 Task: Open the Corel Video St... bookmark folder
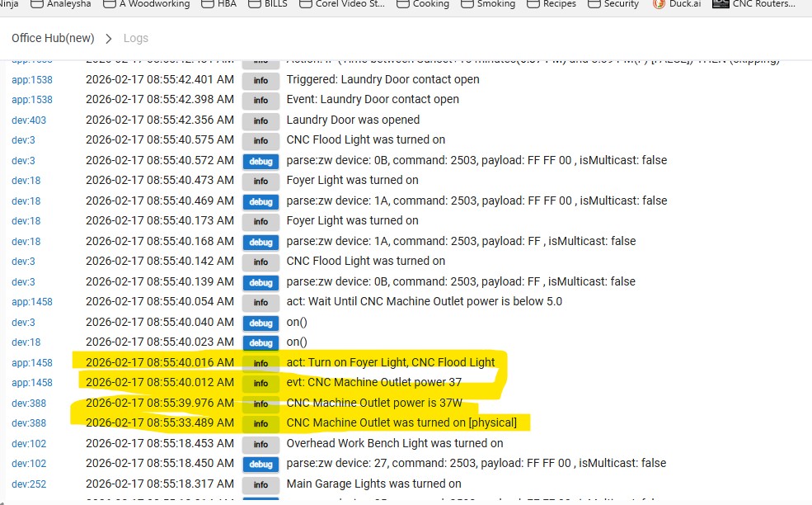[x=342, y=4]
